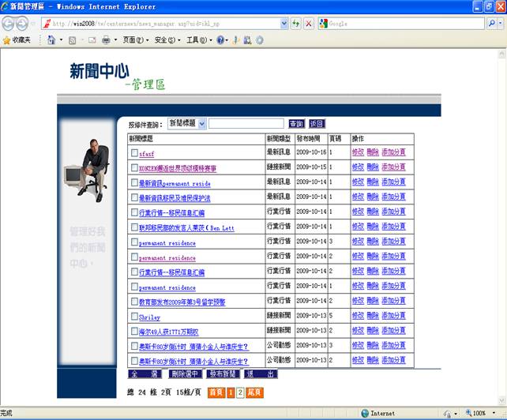Click the Print icon in command bar
507x420 pixels.
point(106,39)
